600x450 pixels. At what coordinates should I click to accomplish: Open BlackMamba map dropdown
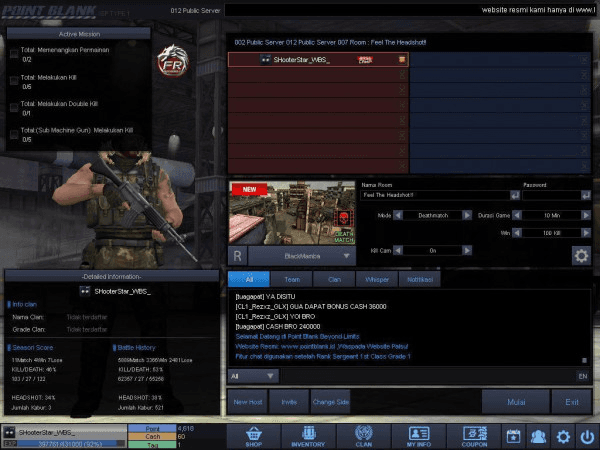(302, 256)
